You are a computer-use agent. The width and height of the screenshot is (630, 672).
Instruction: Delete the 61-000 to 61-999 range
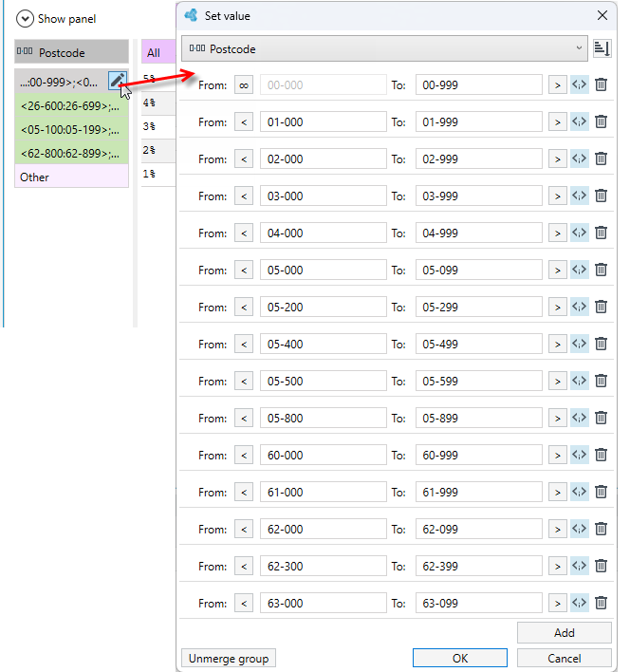pyautogui.click(x=601, y=492)
